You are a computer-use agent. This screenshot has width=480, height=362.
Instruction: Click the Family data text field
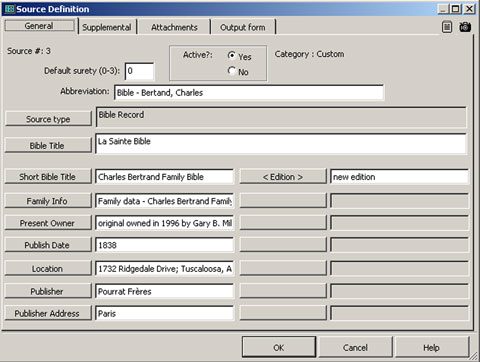pos(165,201)
